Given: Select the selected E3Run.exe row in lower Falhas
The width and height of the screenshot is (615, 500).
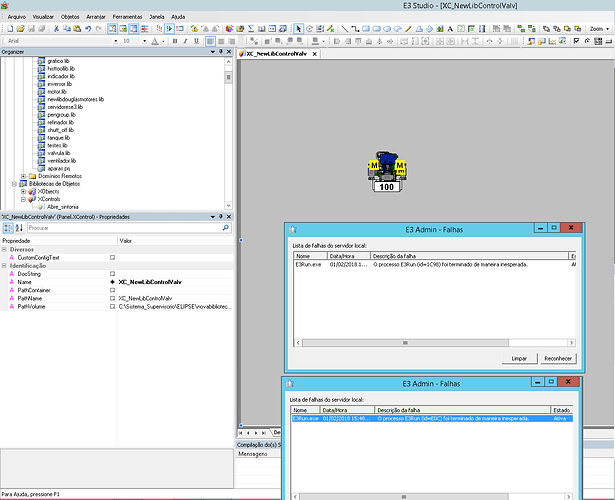Looking at the screenshot, I should 431,418.
